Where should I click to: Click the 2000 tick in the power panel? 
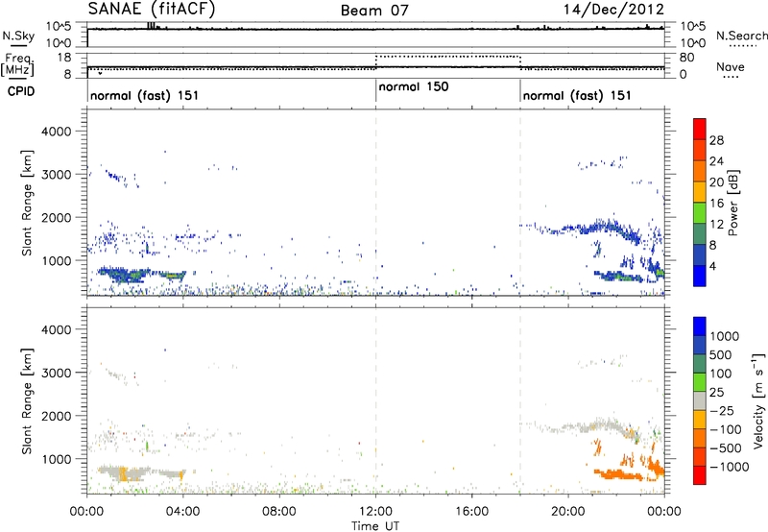tap(56, 217)
